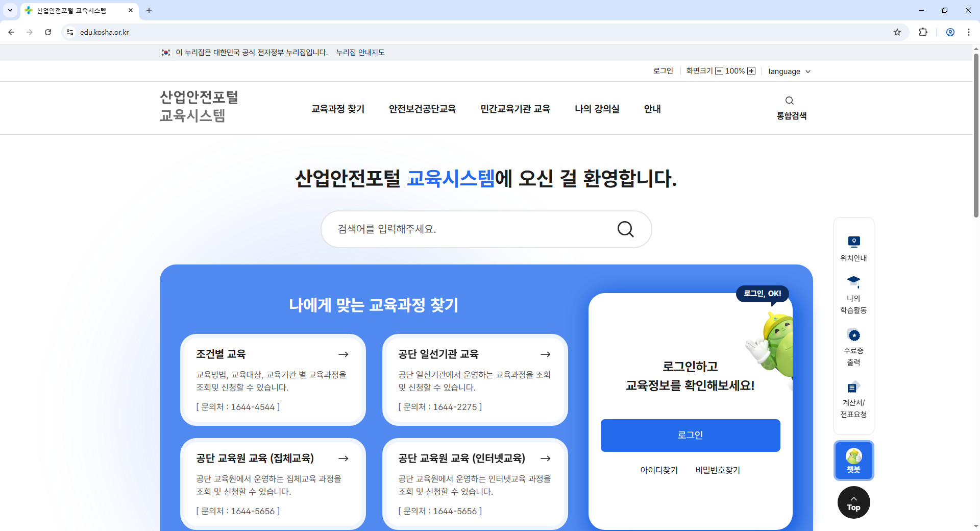
Task: Click the 아이디찾기 link
Action: coord(659,470)
